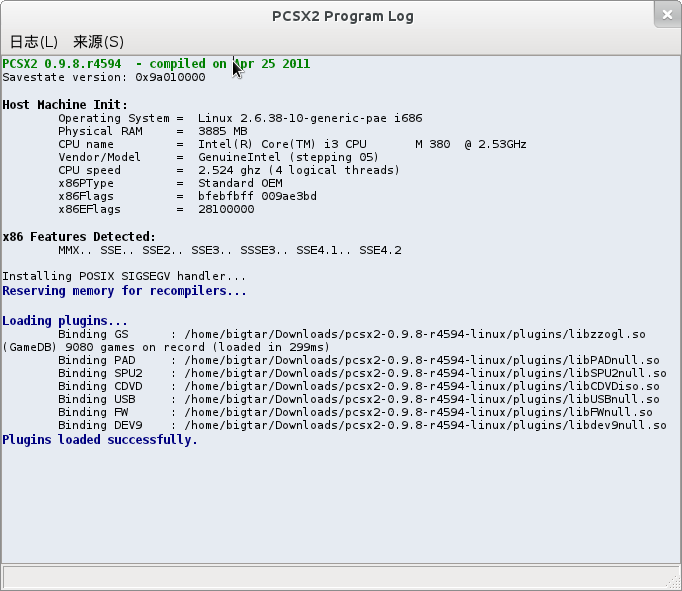Select the x86 Features Detected: heading
The image size is (682, 591).
79,237
